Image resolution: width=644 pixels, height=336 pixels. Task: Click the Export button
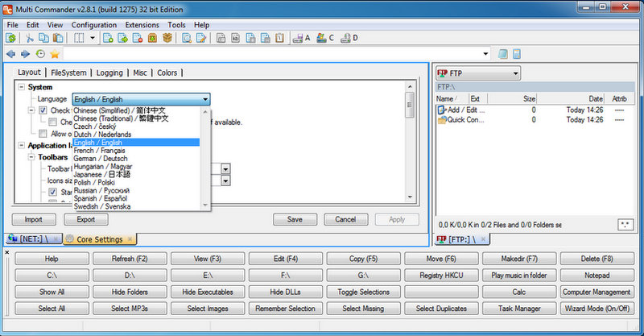coord(86,219)
